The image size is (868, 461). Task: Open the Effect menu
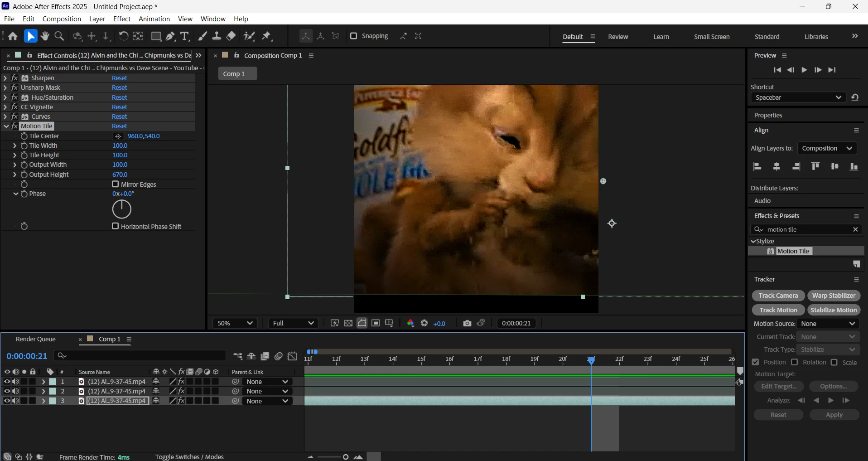(122, 19)
